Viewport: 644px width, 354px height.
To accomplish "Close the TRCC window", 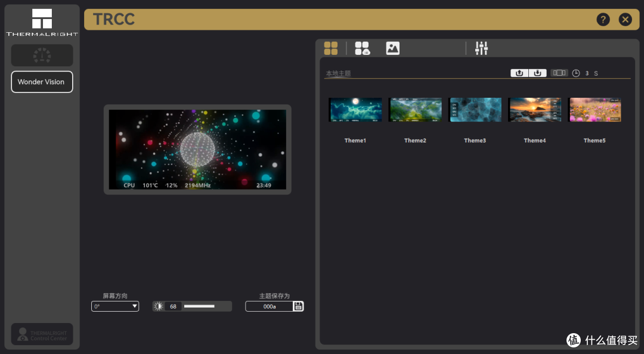I will coord(625,19).
